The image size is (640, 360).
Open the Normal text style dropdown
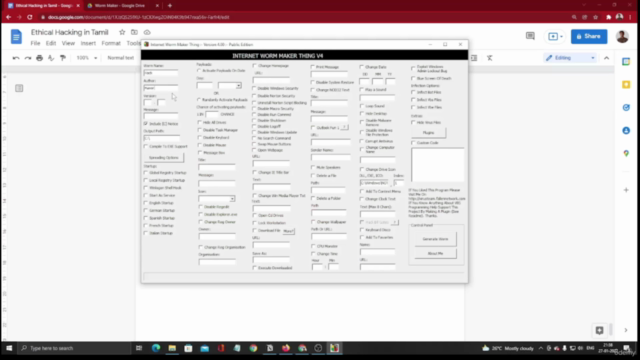pyautogui.click(x=120, y=58)
